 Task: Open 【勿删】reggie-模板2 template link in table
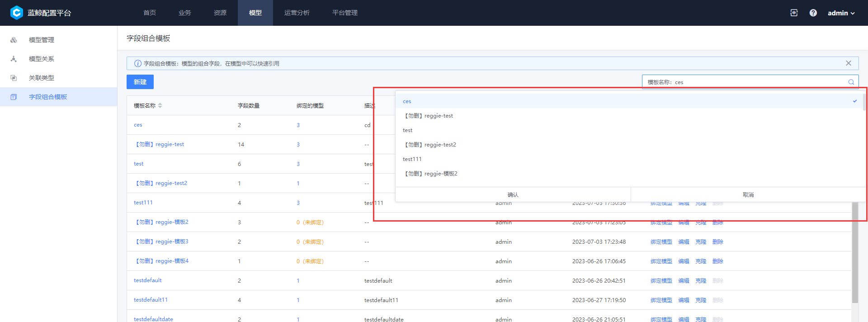(x=161, y=222)
